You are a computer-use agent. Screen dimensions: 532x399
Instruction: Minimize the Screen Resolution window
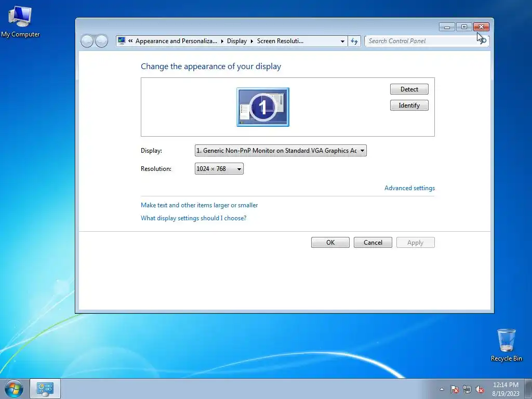pos(447,27)
